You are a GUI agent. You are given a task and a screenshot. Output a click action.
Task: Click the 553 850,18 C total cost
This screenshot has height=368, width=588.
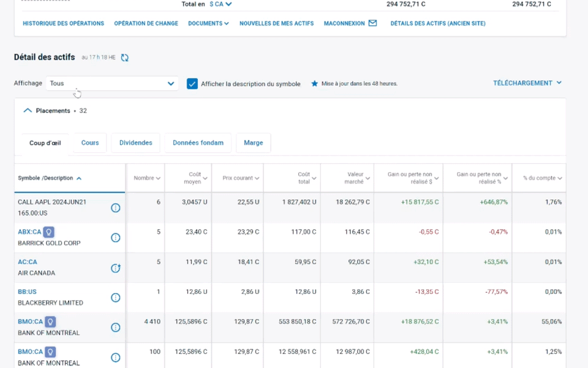(298, 322)
